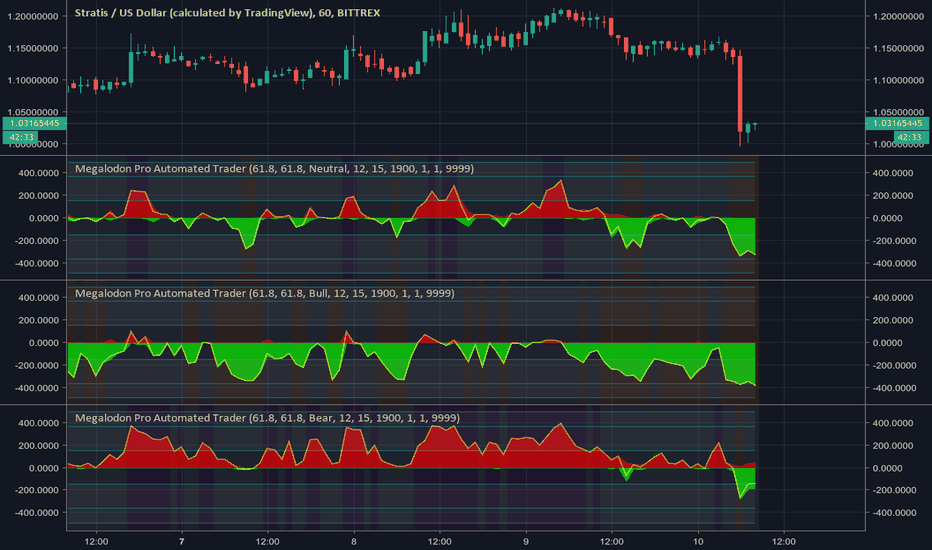This screenshot has height=550, width=932.
Task: Click 1.20000000 on the right price axis
Action: click(898, 17)
